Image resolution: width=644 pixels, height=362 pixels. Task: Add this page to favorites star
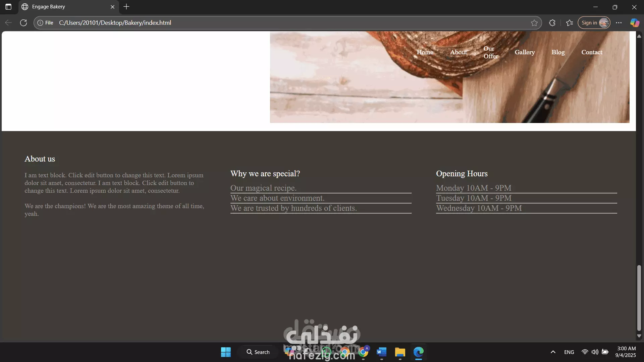(534, 23)
